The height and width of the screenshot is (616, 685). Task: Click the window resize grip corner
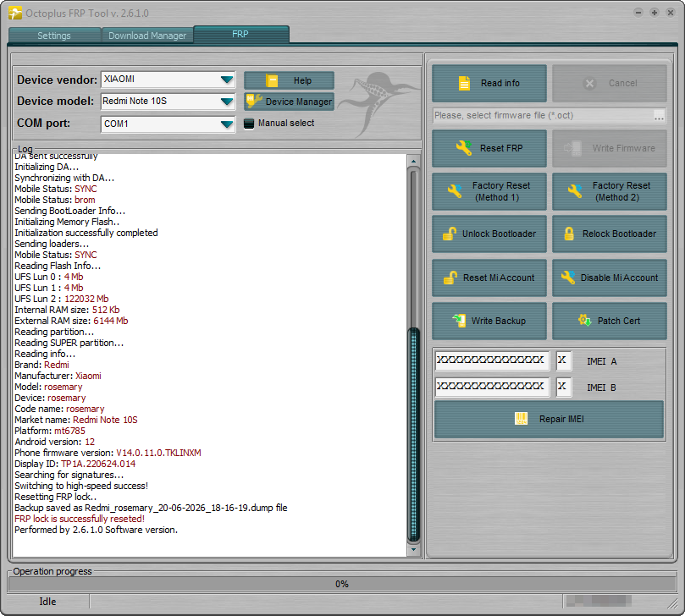[672, 603]
